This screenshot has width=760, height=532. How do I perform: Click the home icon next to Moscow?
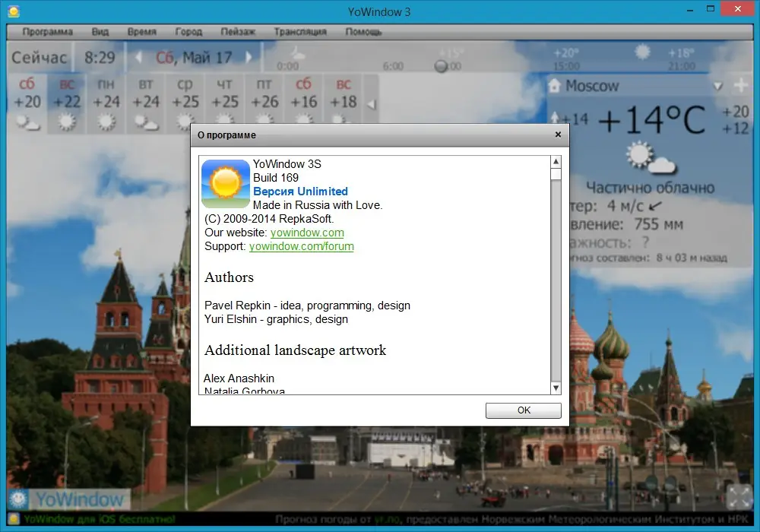click(x=555, y=86)
